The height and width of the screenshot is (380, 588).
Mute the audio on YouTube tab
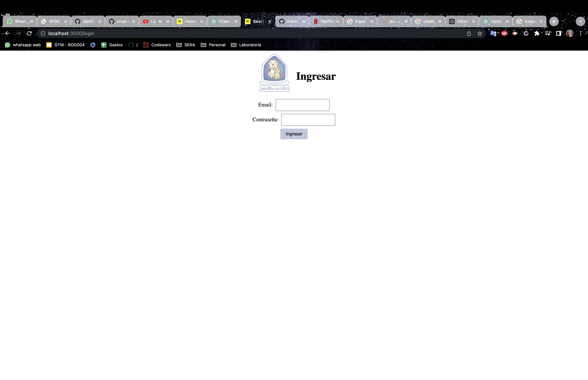(x=160, y=21)
